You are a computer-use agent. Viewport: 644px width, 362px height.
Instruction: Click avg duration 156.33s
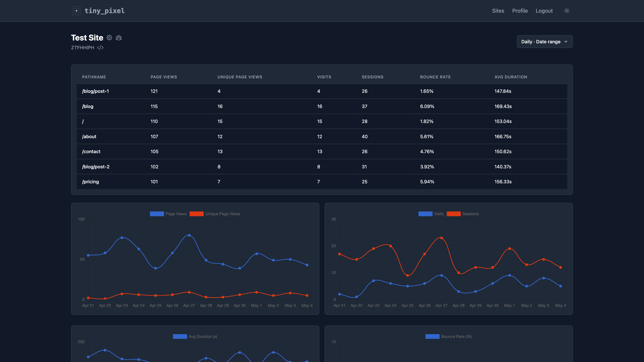[x=503, y=182]
